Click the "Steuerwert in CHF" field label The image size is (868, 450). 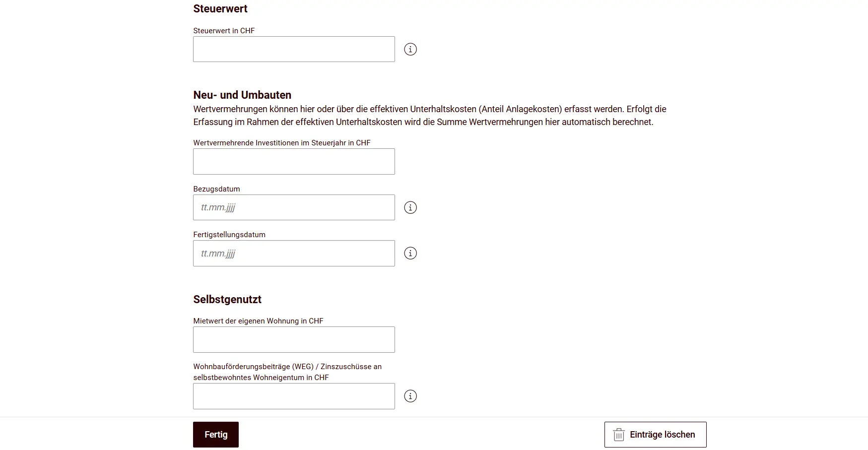click(x=224, y=31)
